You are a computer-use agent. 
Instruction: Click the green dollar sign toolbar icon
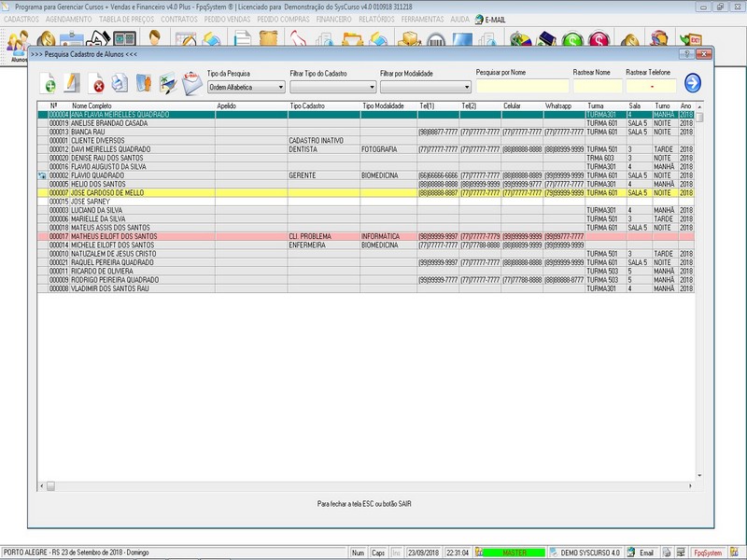pos(572,39)
